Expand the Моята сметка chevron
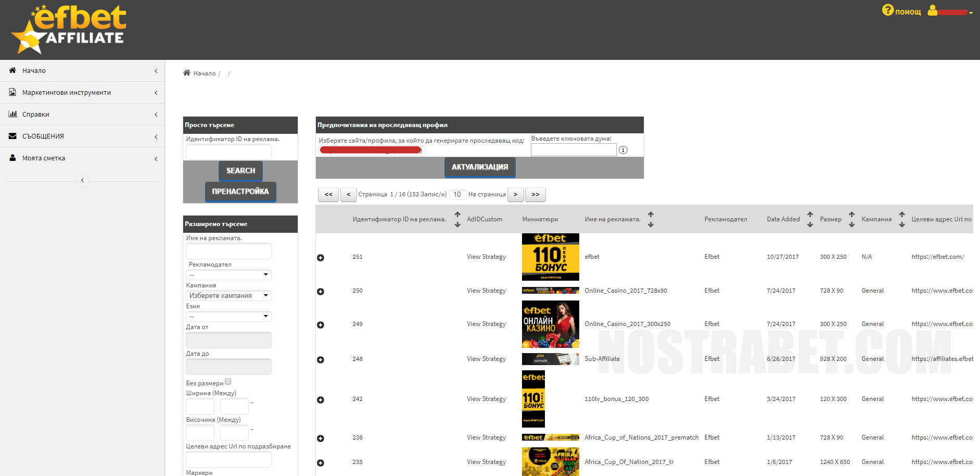This screenshot has height=476, width=980. [156, 159]
